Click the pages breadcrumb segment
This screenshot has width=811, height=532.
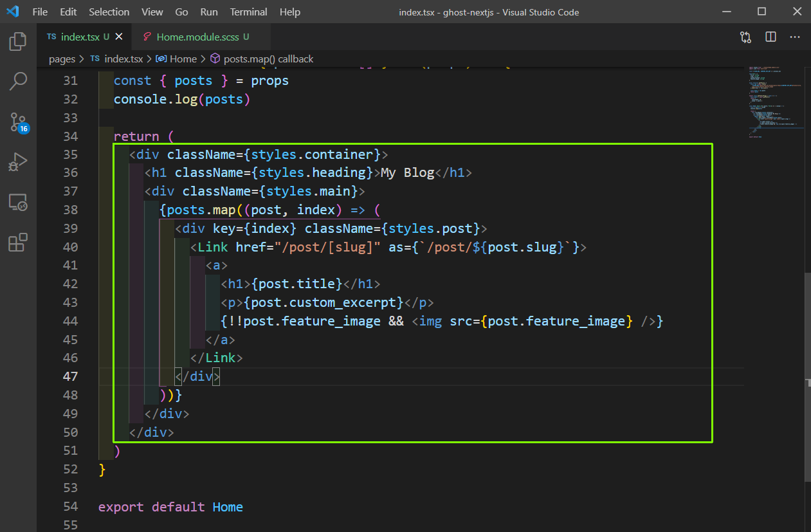62,59
